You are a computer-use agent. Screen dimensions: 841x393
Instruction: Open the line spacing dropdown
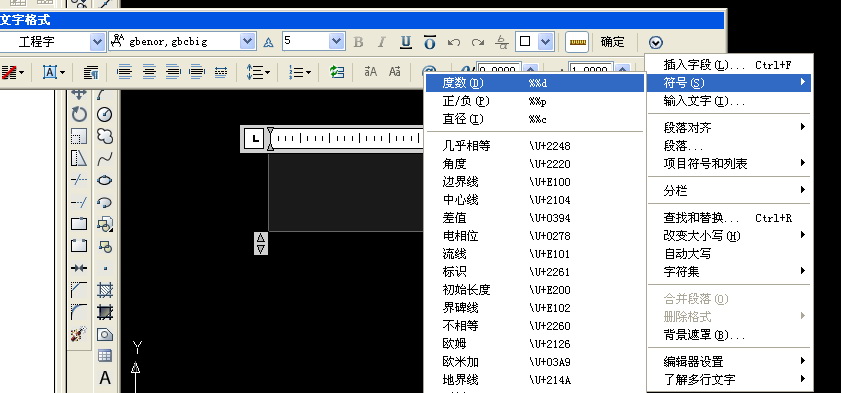pyautogui.click(x=258, y=71)
